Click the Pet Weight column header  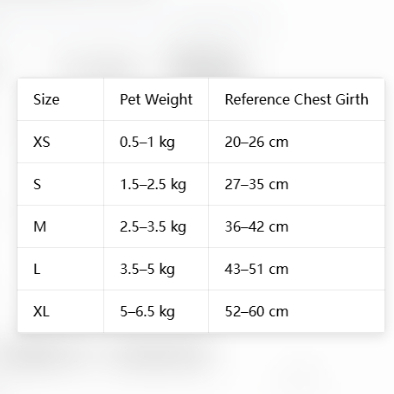156,99
